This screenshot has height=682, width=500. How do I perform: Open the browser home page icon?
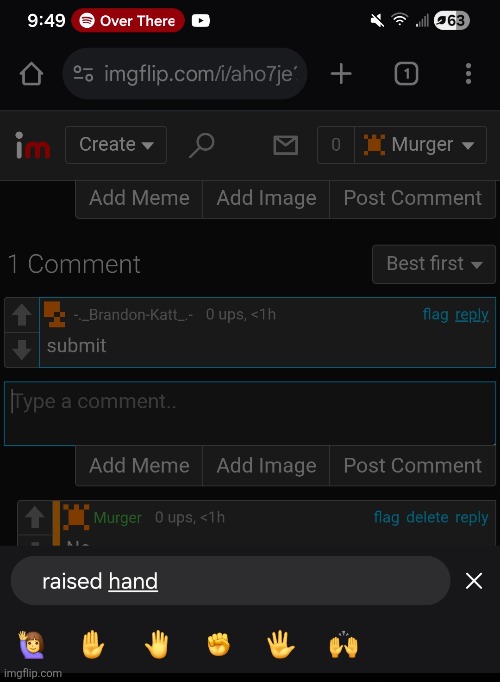point(32,74)
